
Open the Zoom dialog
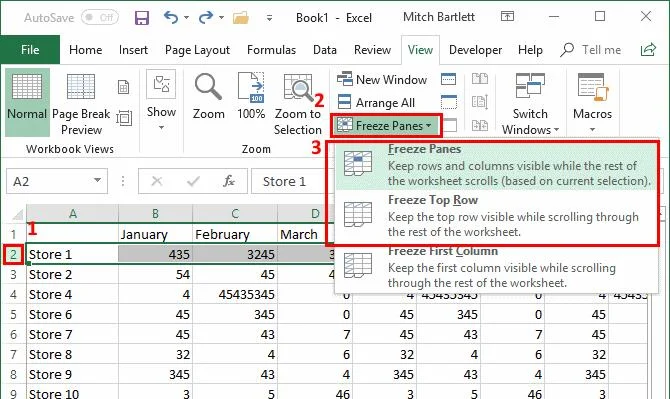tap(209, 97)
